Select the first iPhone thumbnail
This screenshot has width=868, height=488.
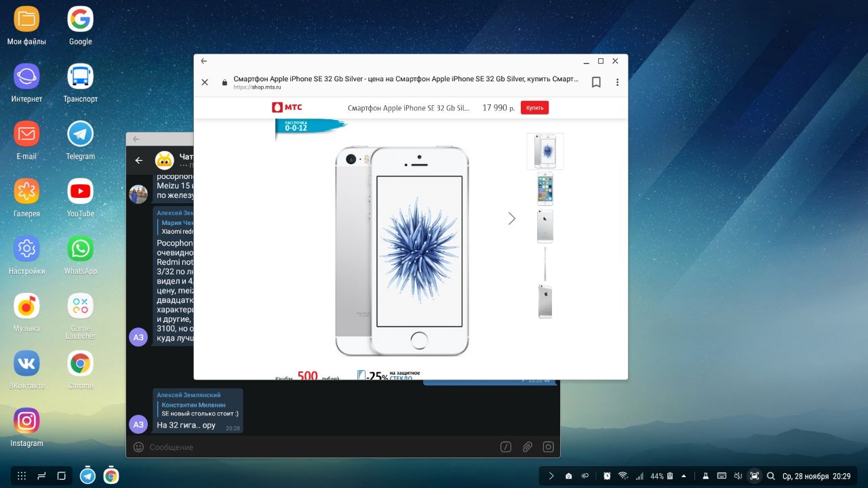click(545, 151)
